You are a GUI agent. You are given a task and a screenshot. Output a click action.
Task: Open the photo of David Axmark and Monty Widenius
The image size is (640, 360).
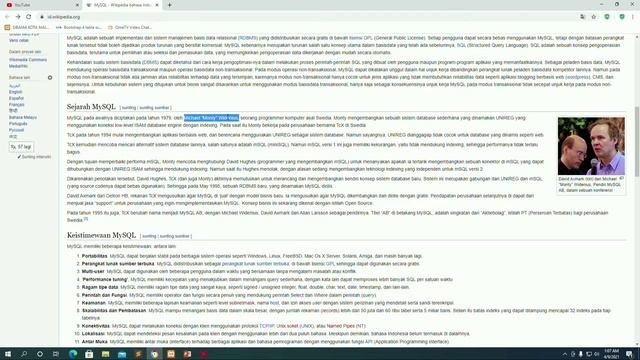click(591, 146)
